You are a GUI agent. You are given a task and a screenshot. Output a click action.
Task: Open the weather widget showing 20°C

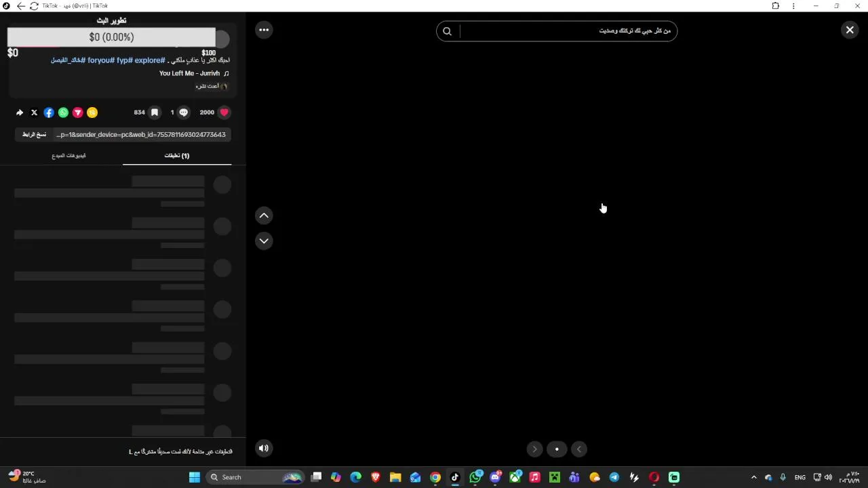click(27, 477)
